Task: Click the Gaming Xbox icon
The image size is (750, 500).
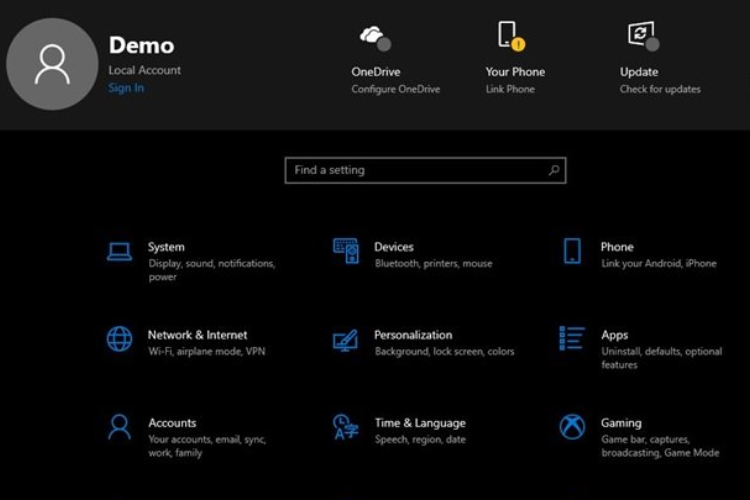Action: point(572,427)
